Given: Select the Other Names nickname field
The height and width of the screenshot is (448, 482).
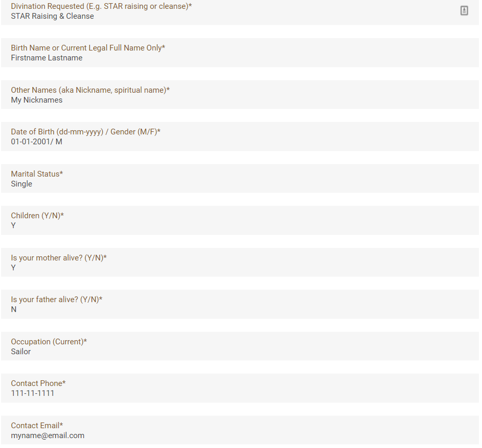Looking at the screenshot, I should pyautogui.click(x=240, y=95).
